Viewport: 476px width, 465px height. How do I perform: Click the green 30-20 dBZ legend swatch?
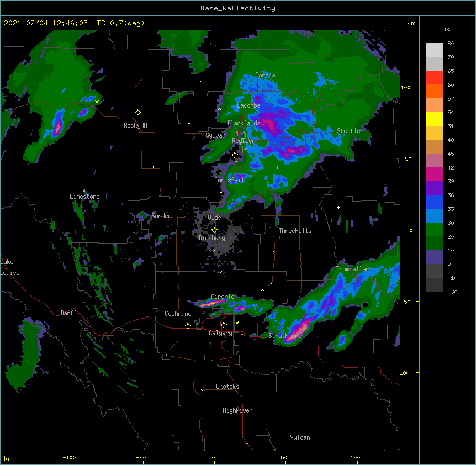[x=434, y=230]
